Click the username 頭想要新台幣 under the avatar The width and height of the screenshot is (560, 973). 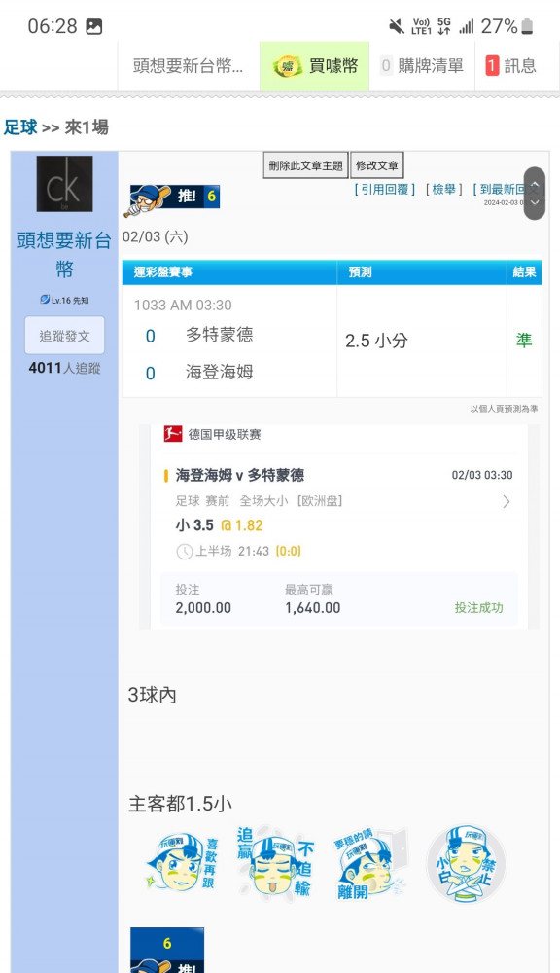[x=64, y=254]
